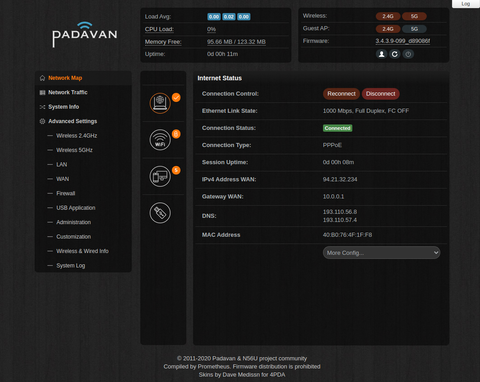Image resolution: width=480 pixels, height=382 pixels.
Task: Open USB Application settings
Action: coord(76,208)
